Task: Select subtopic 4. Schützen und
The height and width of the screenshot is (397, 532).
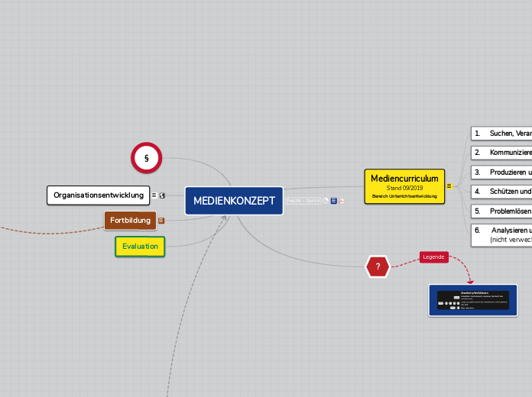Action: click(x=501, y=192)
